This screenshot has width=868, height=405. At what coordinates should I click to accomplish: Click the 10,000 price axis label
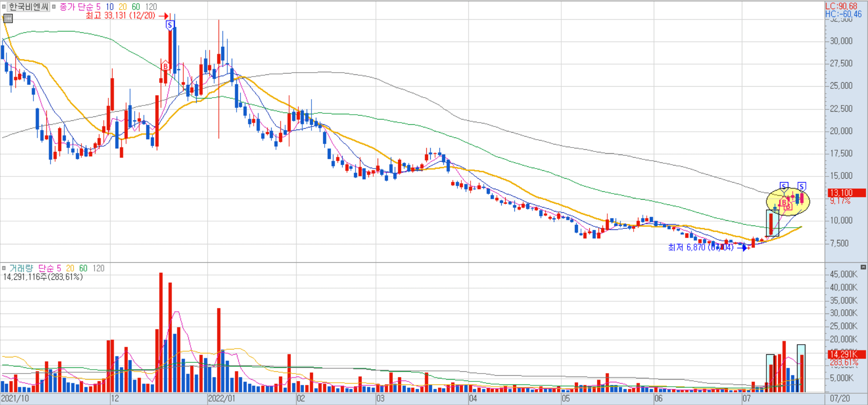[x=841, y=220]
